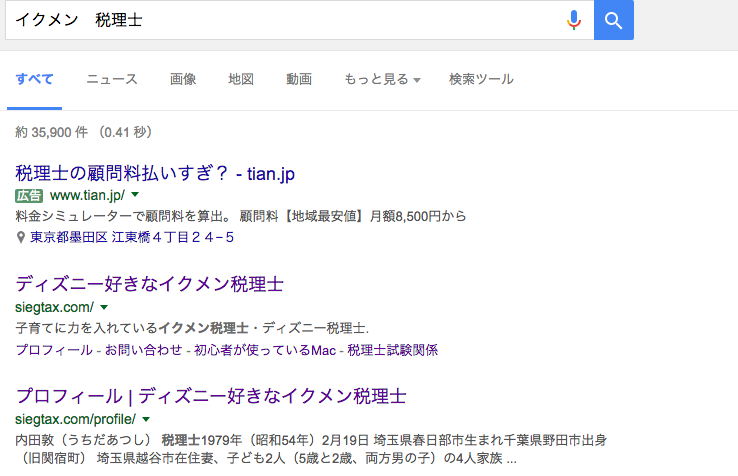738x476 pixels.
Task: Select the すべて all results tab
Action: (34, 80)
